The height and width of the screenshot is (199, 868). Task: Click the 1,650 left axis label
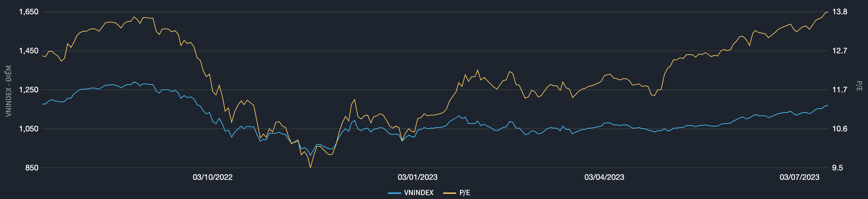tap(29, 12)
